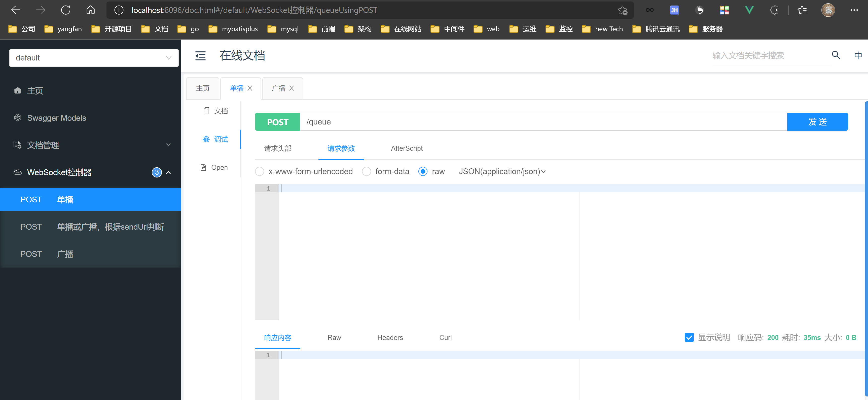Switch to Curl response tab
The width and height of the screenshot is (868, 400).
[x=445, y=337]
